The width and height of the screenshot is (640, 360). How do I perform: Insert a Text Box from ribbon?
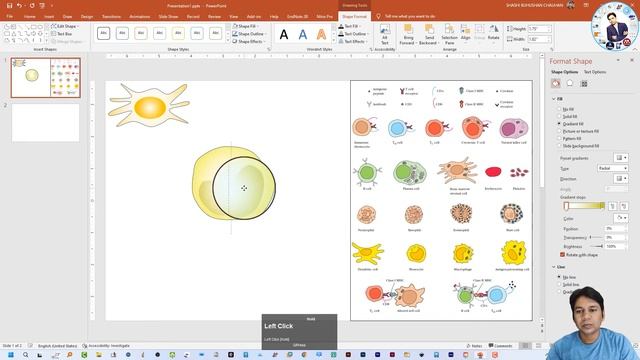(x=62, y=34)
